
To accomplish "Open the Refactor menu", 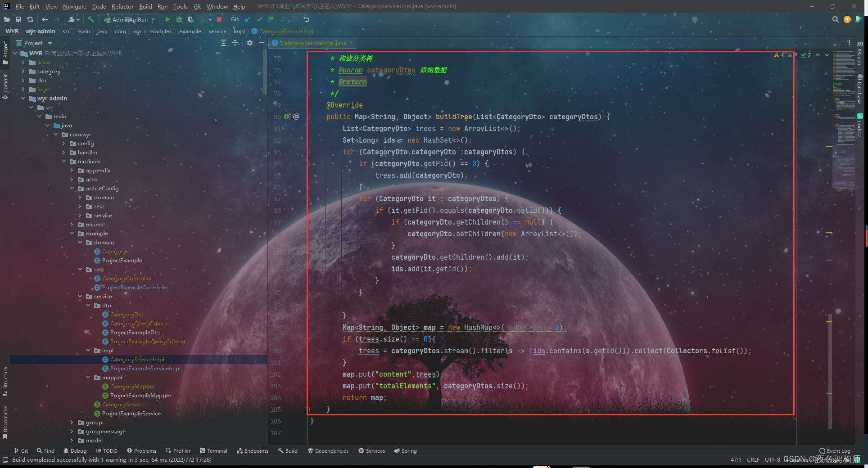I will (x=122, y=6).
